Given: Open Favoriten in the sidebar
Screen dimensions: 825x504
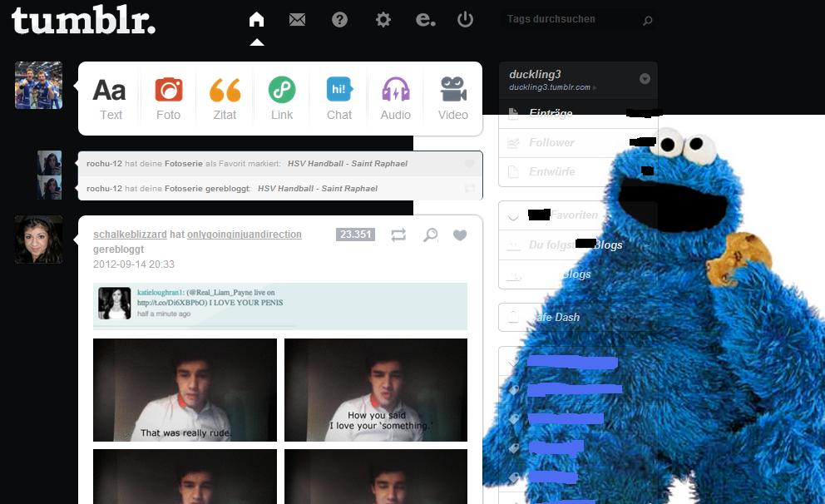Looking at the screenshot, I should [x=578, y=215].
